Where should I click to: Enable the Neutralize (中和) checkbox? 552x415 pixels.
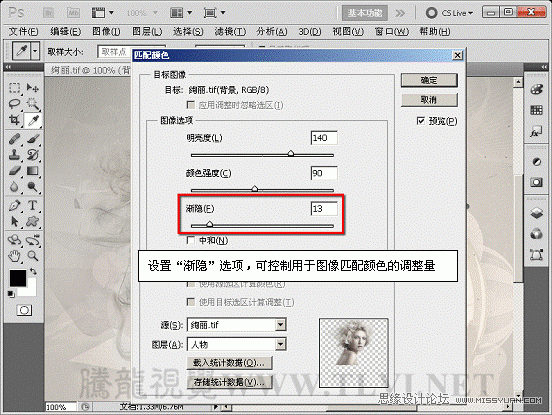pos(190,240)
